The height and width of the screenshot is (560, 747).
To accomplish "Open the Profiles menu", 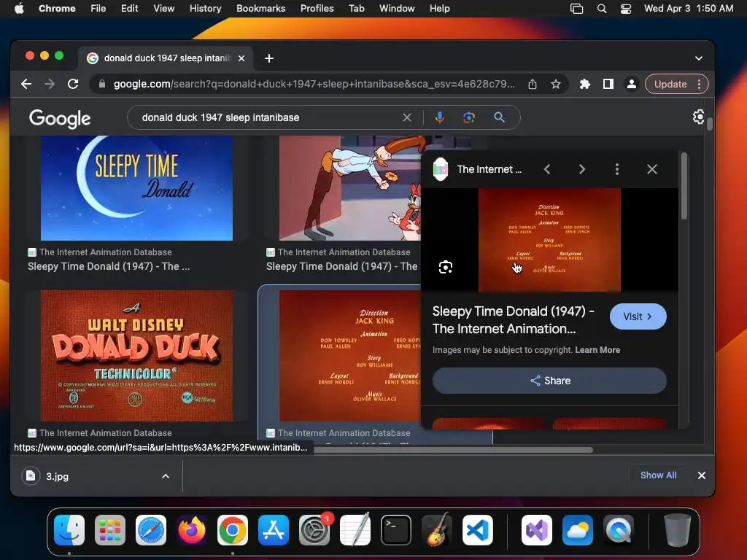I will 317,9.
